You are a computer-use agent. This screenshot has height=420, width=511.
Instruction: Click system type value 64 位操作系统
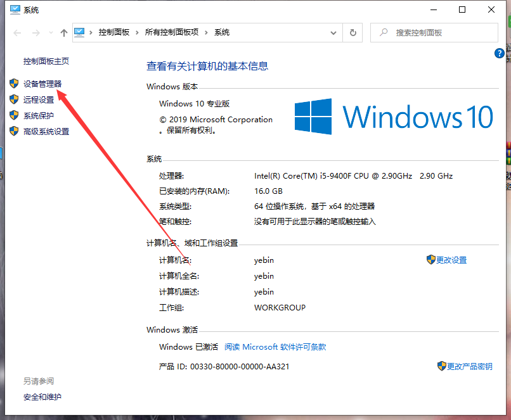coord(314,207)
